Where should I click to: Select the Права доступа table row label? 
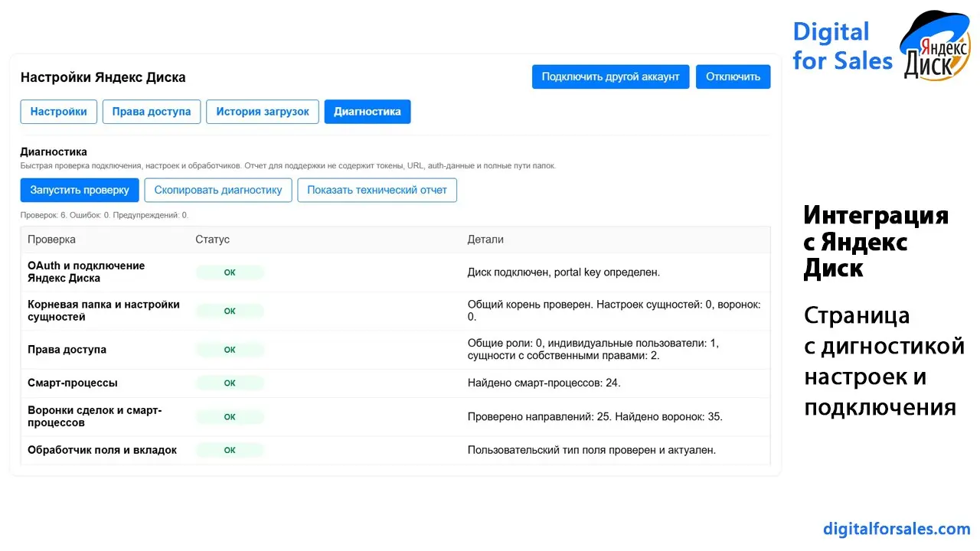click(x=67, y=350)
